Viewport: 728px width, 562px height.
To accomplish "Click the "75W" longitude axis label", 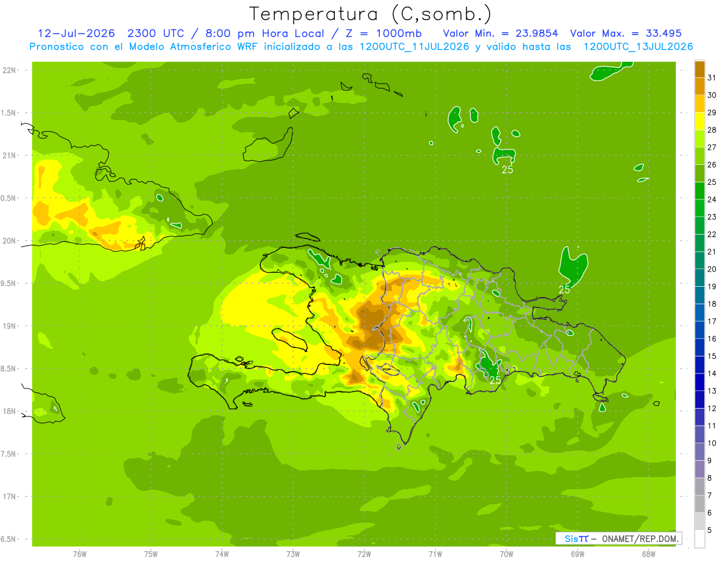I will [x=151, y=554].
